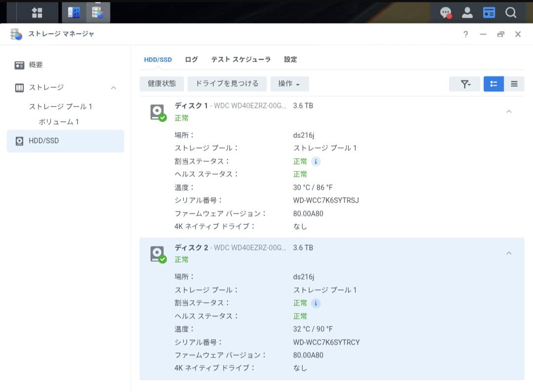Switch to detailed list view toggle
This screenshot has height=392, width=533.
pyautogui.click(x=494, y=84)
